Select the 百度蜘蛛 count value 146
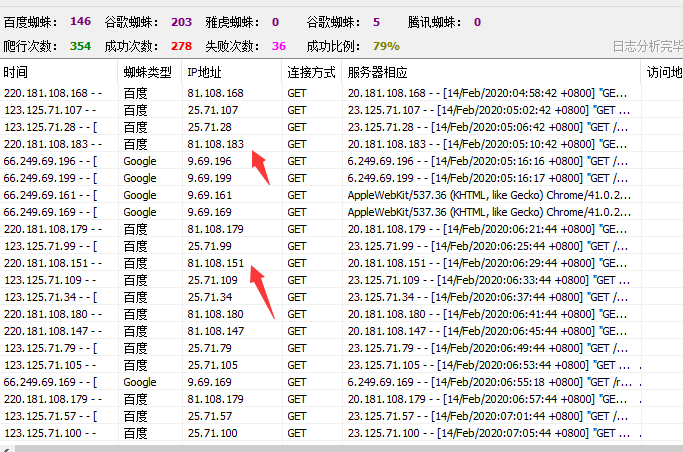Viewport: 683px width, 452px height. pos(81,21)
